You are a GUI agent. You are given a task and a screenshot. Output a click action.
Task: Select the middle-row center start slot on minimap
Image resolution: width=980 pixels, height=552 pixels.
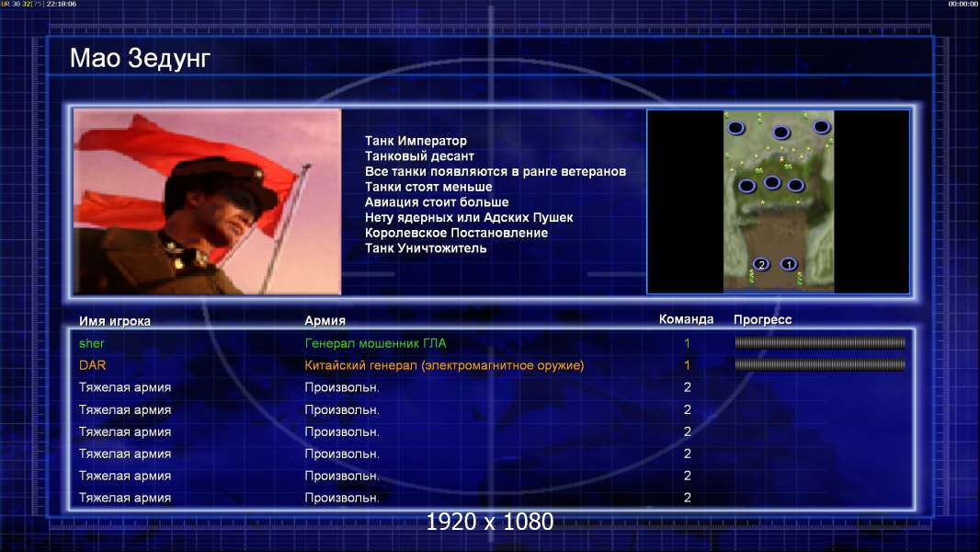pyautogui.click(x=772, y=182)
